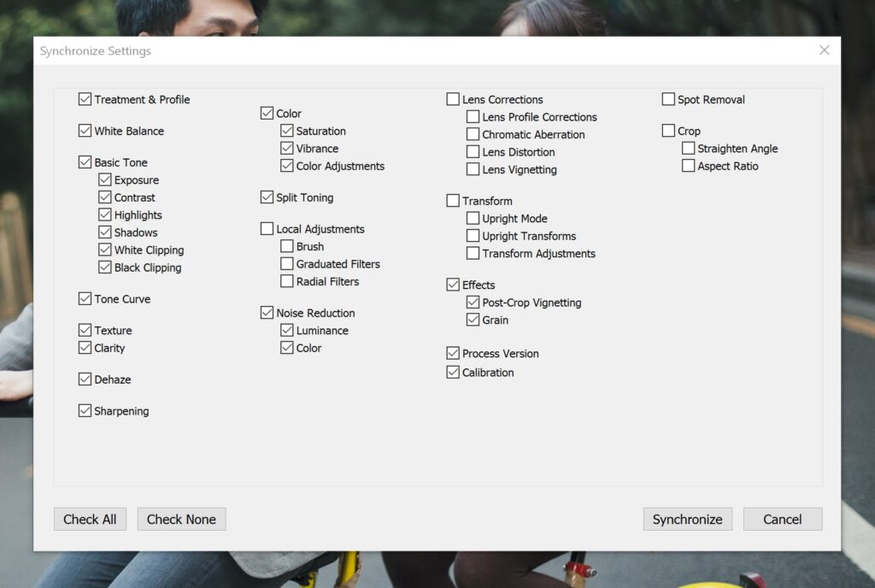Toggle the Sharpening checkbox
The width and height of the screenshot is (875, 588).
click(85, 410)
